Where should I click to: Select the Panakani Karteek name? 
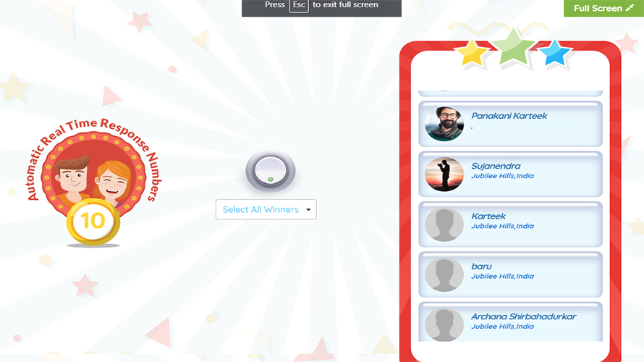coord(509,116)
